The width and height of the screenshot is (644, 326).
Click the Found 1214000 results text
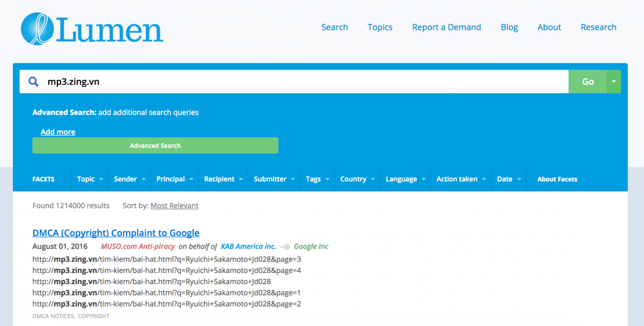point(71,205)
